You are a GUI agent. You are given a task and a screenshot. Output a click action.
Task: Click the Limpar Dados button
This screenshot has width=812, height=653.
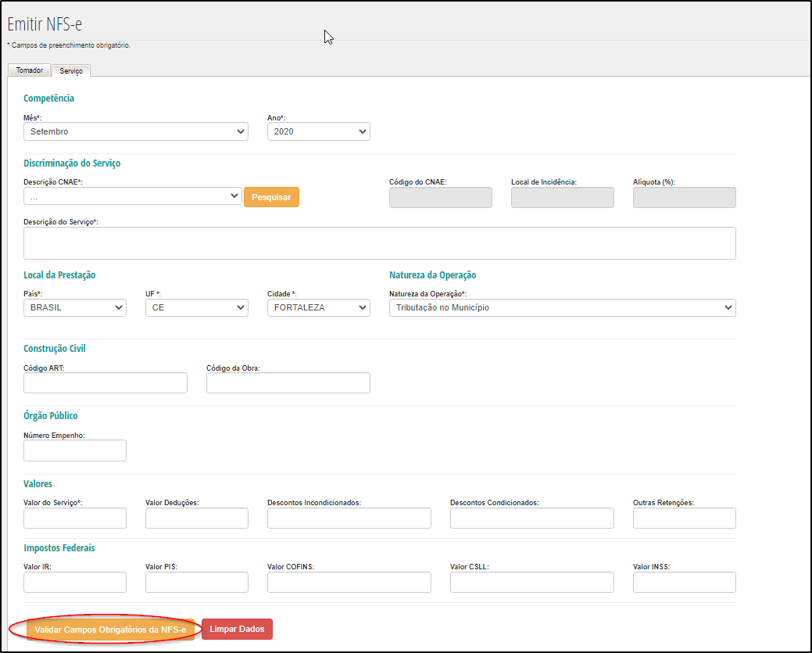pos(237,630)
